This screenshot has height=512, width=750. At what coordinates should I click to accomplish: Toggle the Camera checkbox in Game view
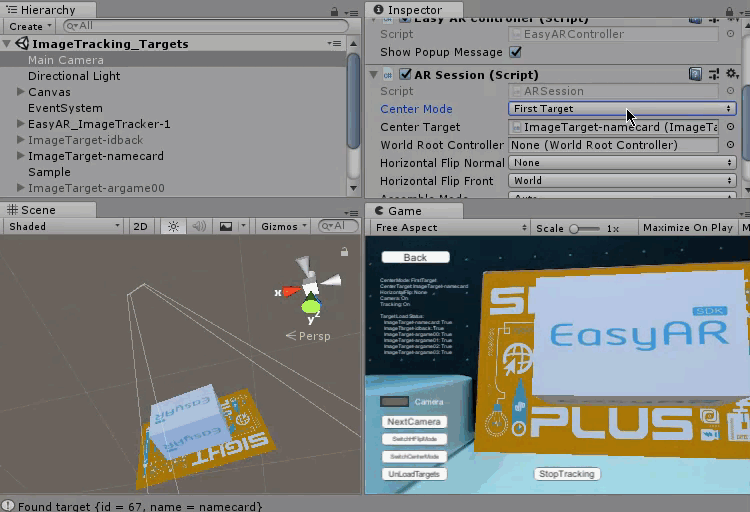pos(394,401)
